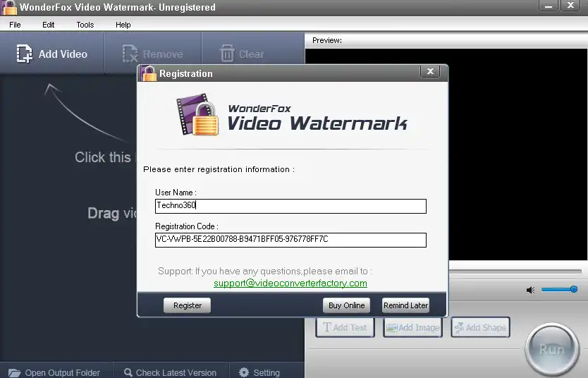Image resolution: width=588 pixels, height=378 pixels.
Task: Click the Check Latest Version magnifier icon
Action: (128, 372)
